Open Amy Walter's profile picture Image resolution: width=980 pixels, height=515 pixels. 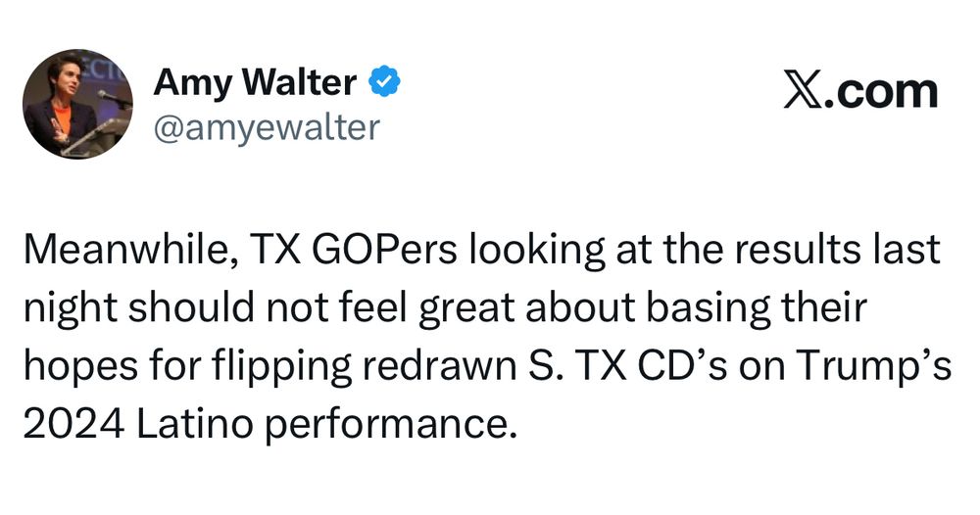click(78, 104)
